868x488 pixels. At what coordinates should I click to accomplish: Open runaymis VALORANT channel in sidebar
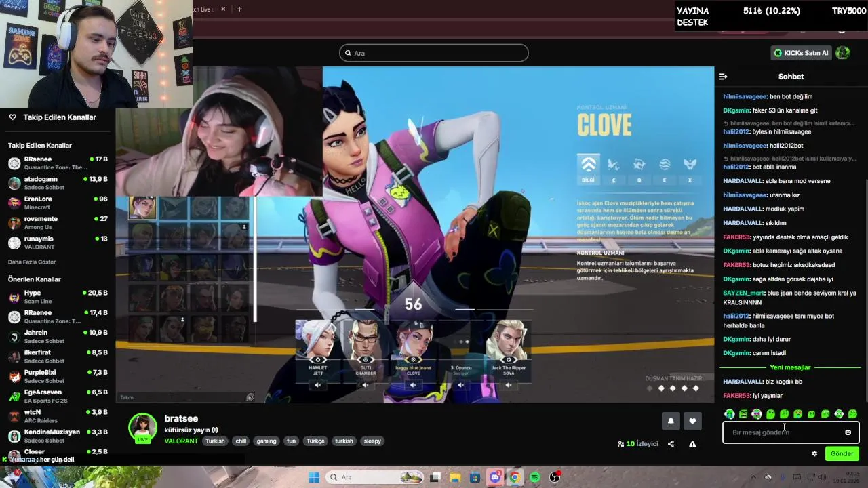click(x=58, y=243)
